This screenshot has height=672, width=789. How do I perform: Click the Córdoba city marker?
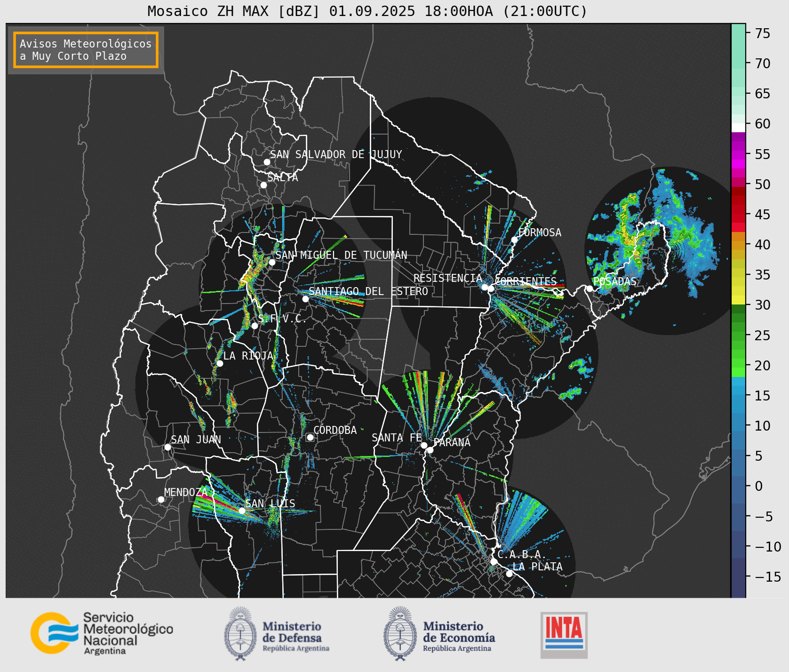[x=310, y=437]
